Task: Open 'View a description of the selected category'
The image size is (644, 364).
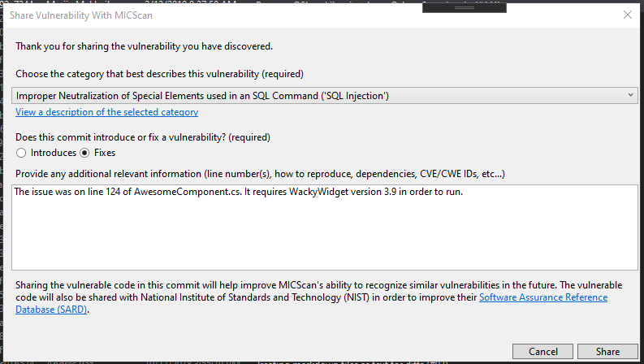Action: click(x=106, y=112)
